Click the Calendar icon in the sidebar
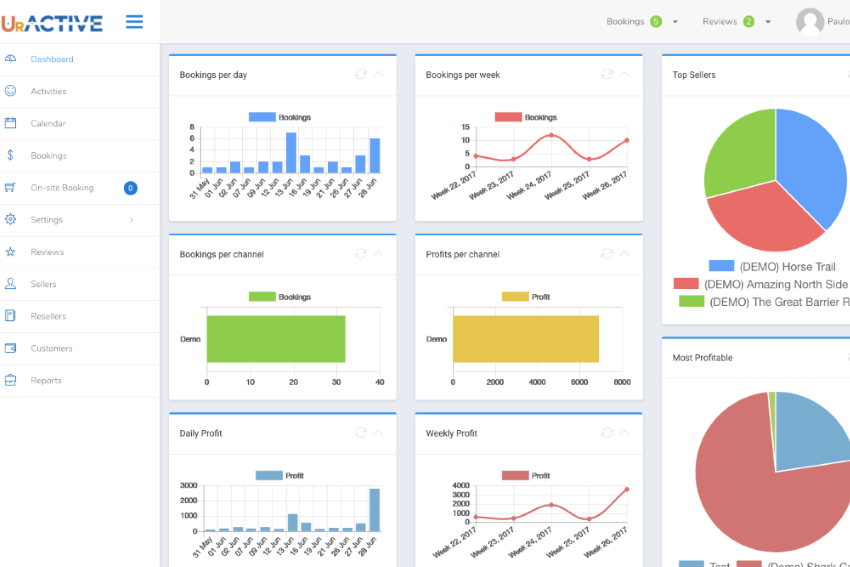The image size is (850, 567). tap(10, 123)
